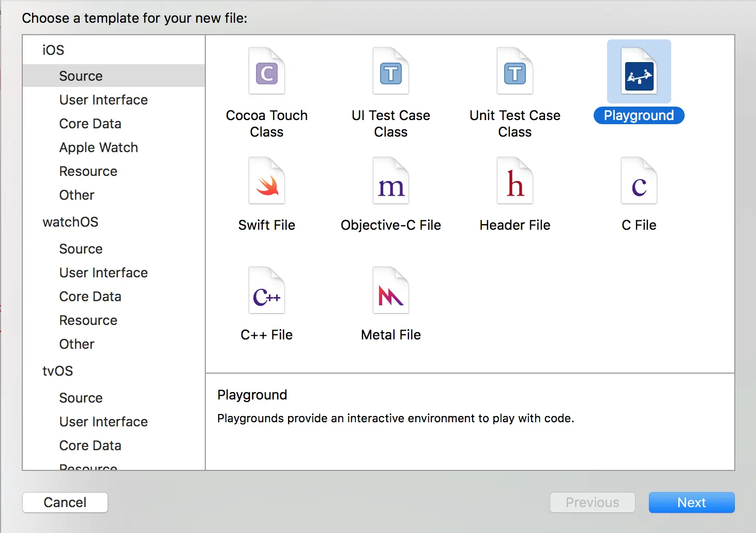The height and width of the screenshot is (533, 756).
Task: Open User Interface under tvOS
Action: coord(103,422)
